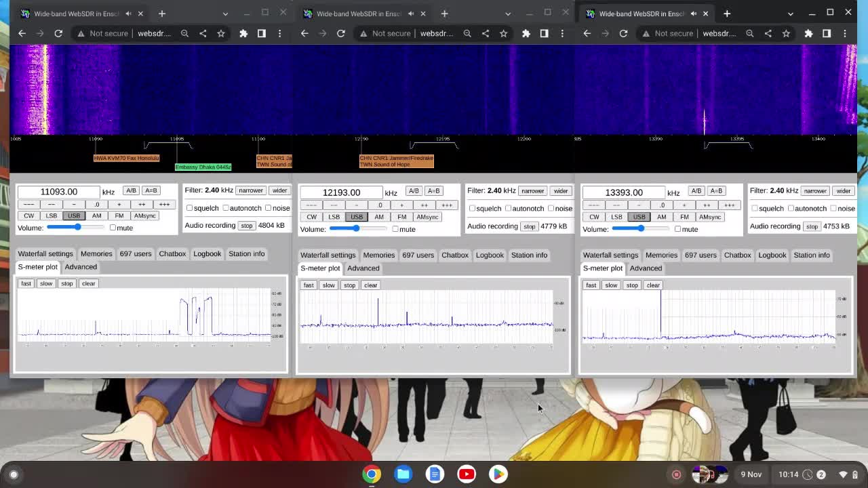The width and height of the screenshot is (868, 488).
Task: Open the launcher circle button
Action: pyautogui.click(x=13, y=474)
